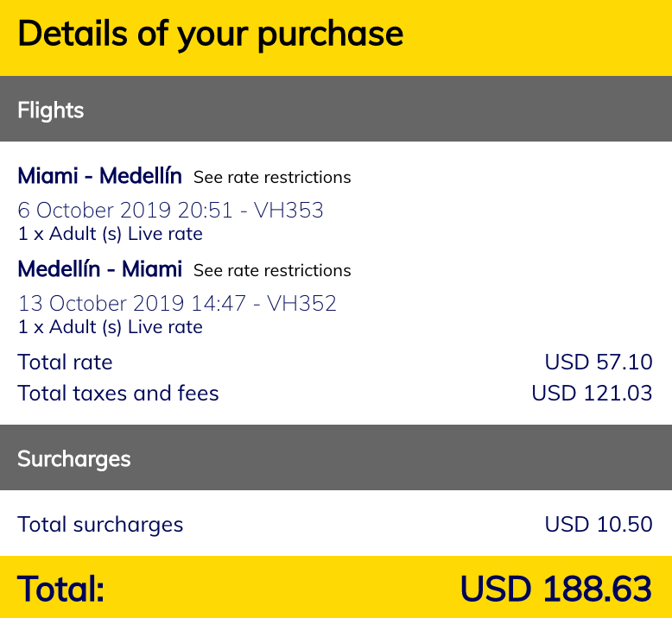
Task: Click the USD 10.50 surcharges amount
Action: [x=599, y=524]
